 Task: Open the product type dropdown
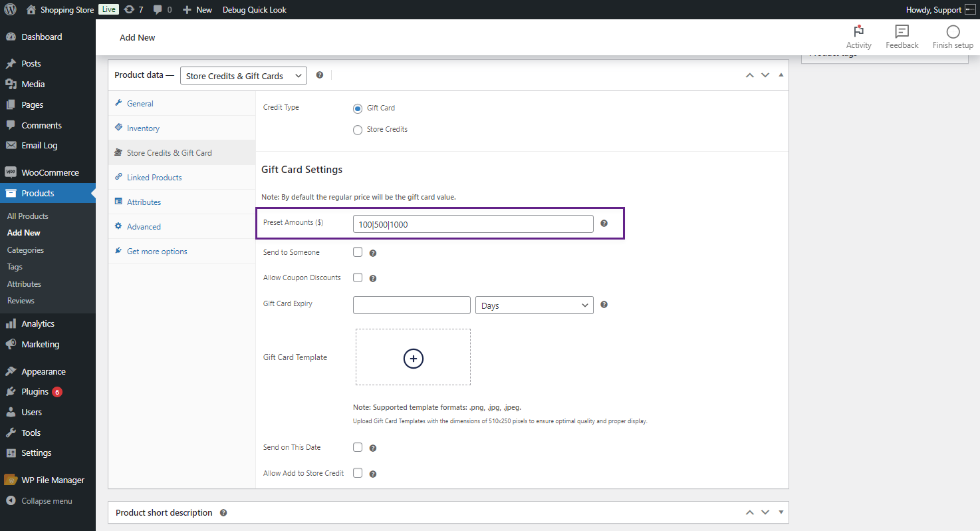243,76
